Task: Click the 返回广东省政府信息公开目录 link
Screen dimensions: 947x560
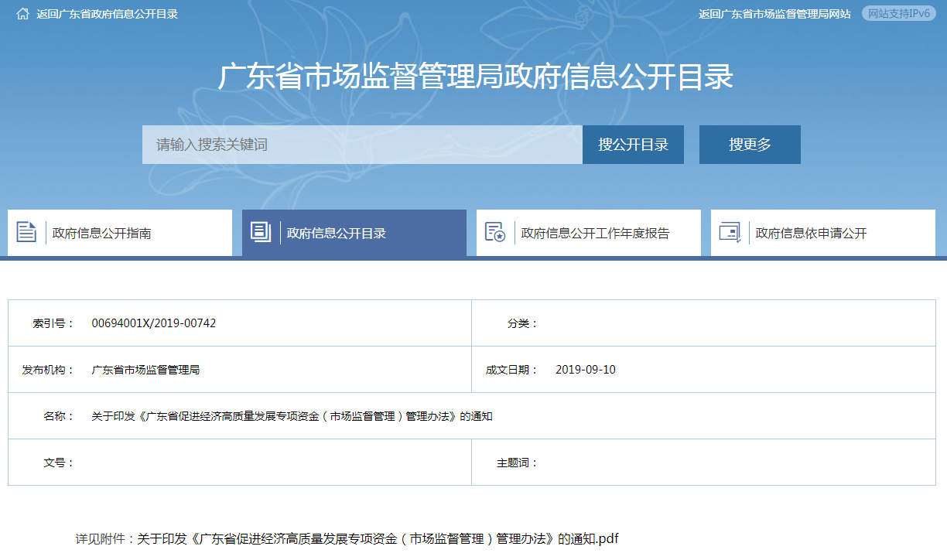Action: 108,14
